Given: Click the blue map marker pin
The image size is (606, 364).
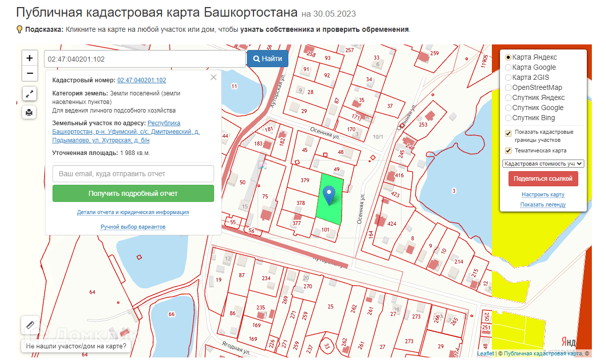Looking at the screenshot, I should [x=329, y=195].
